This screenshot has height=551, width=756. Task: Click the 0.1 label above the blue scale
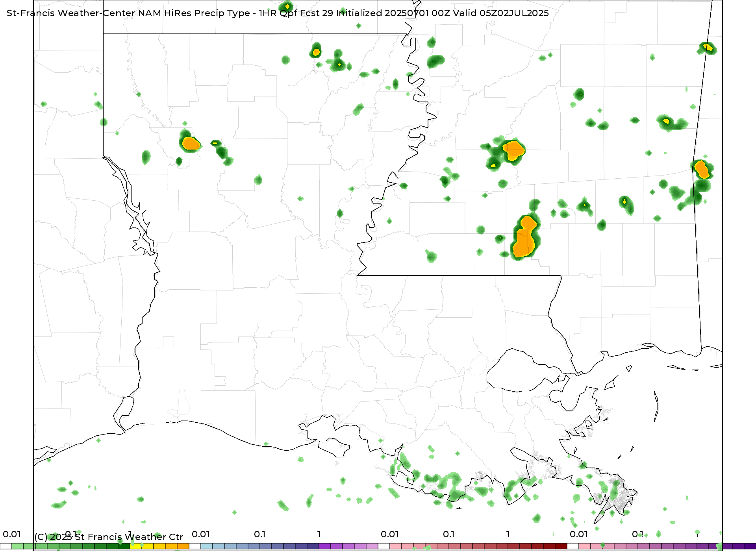(260, 534)
